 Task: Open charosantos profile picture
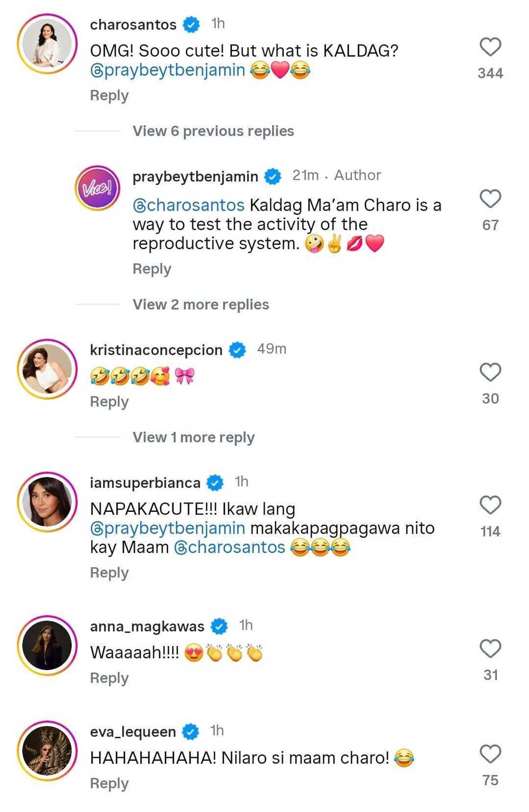click(47, 44)
